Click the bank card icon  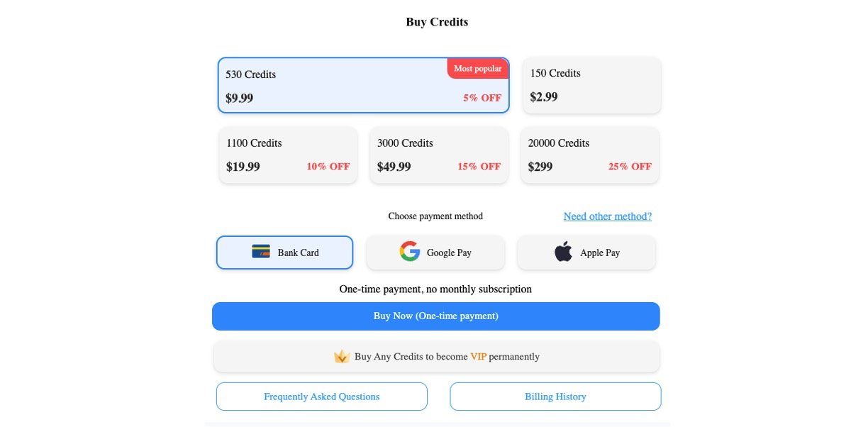coord(261,251)
